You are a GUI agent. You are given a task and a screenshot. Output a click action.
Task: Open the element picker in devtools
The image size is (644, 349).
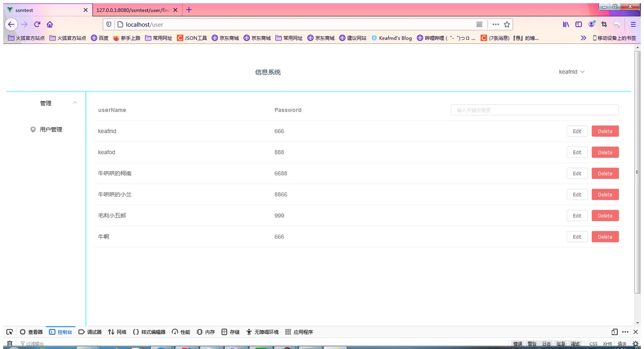(x=9, y=332)
